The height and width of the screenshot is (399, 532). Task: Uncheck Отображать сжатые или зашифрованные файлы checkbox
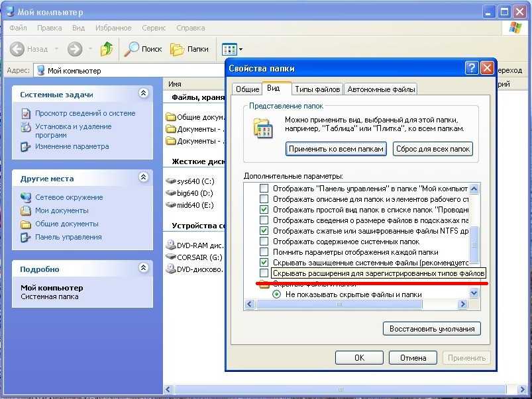click(264, 230)
